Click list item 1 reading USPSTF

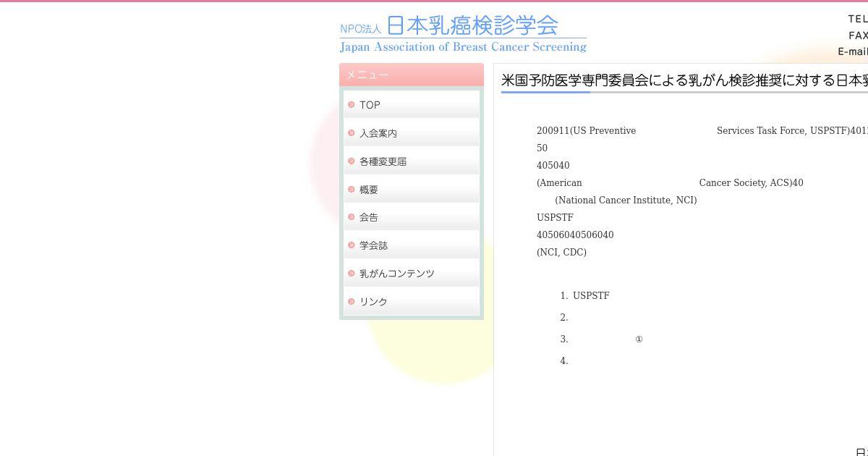[591, 296]
